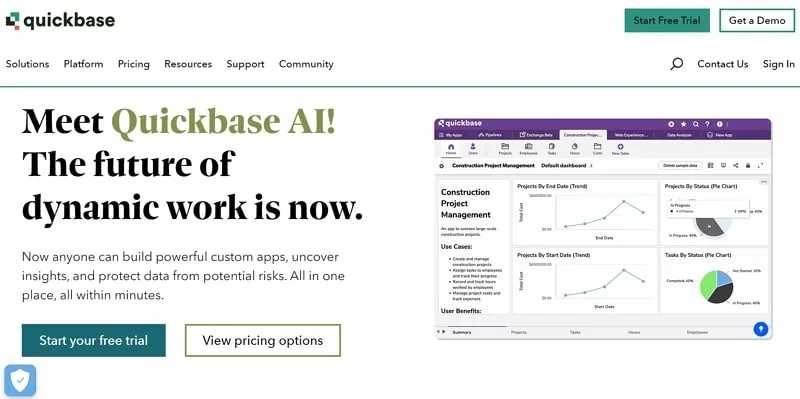800x399 pixels.
Task: Go to the Pricing page
Action: (134, 64)
